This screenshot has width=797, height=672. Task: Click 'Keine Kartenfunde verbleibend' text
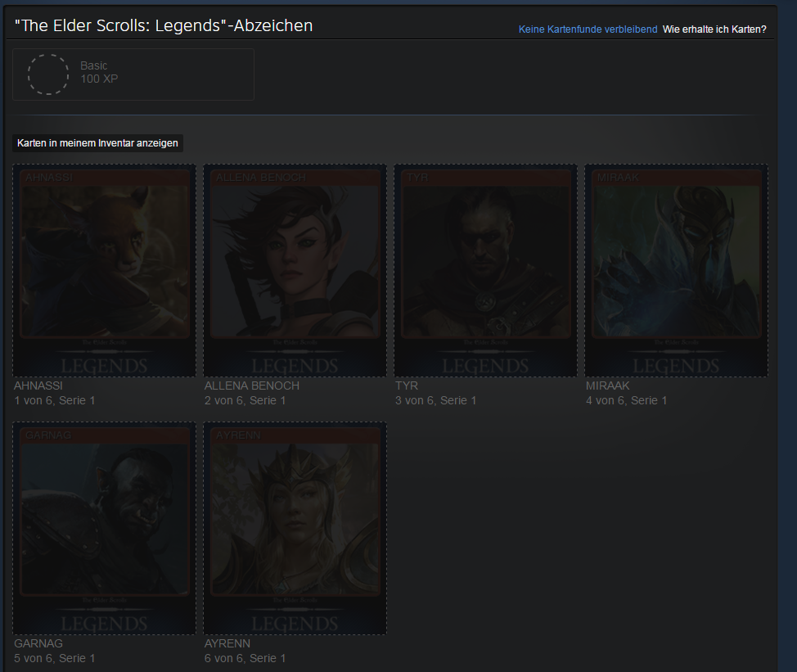pos(588,29)
